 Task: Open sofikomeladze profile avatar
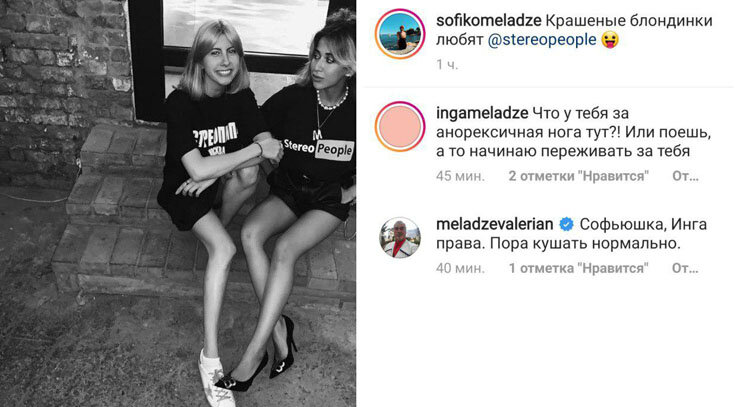point(400,34)
